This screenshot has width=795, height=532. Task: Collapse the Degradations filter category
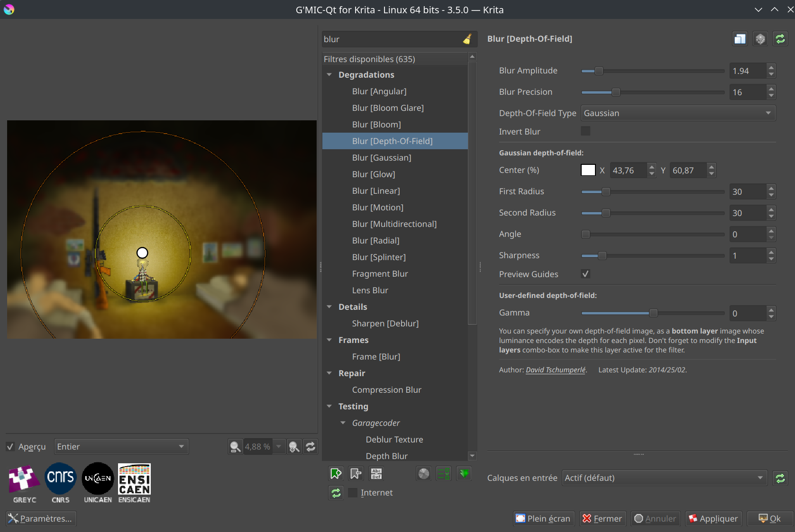coord(329,75)
